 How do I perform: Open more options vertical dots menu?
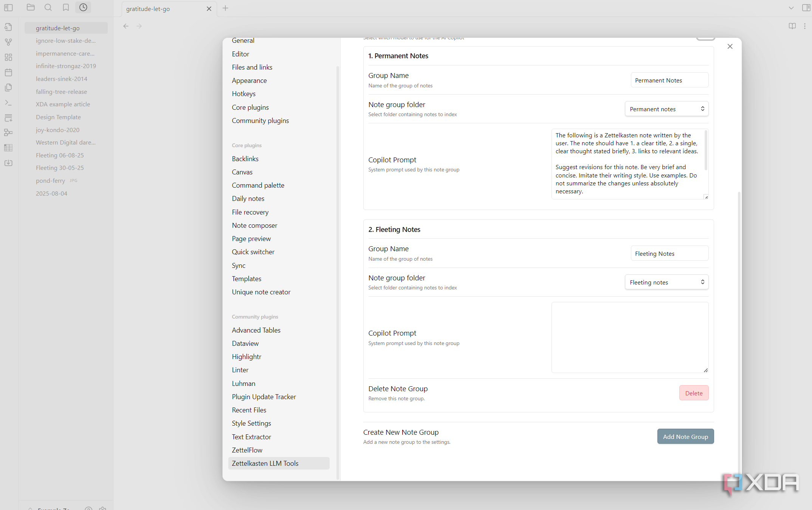(x=805, y=26)
